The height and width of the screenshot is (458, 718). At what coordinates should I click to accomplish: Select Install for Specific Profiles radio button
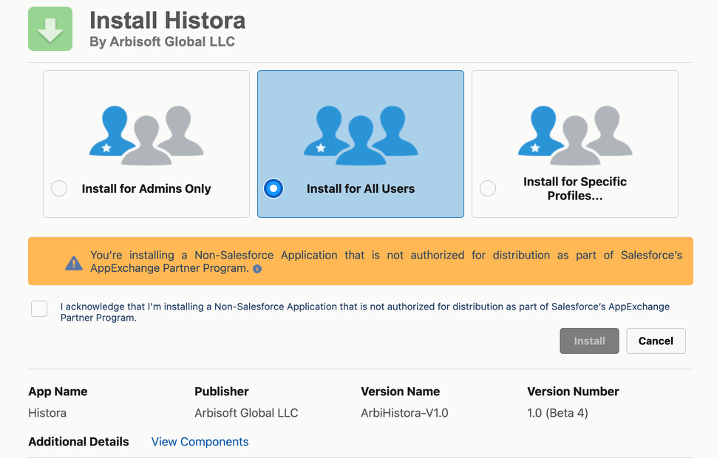[x=488, y=188]
